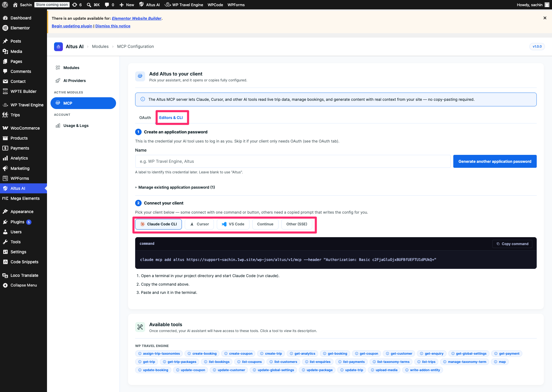552x392 pixels.
Task: Select the VS Code client
Action: [x=233, y=224]
